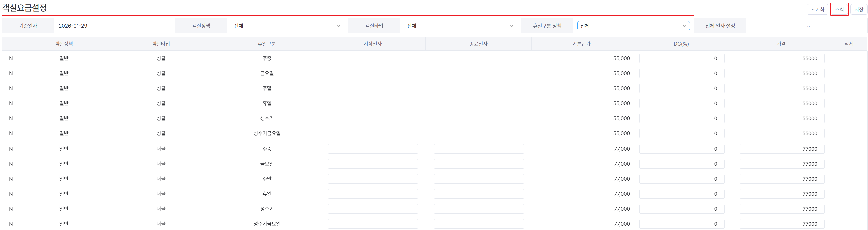Click 시작일자 field for 더블 주중 row
The image size is (868, 230).
[x=373, y=149]
